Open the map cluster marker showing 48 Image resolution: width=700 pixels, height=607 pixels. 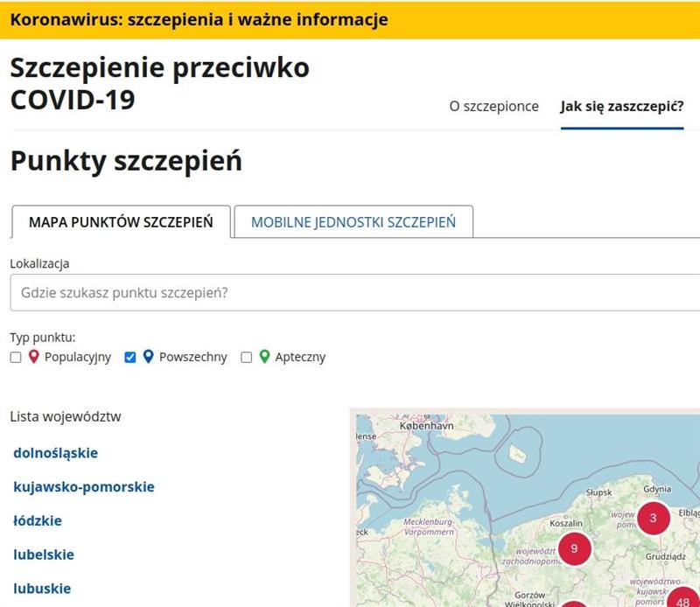(x=682, y=600)
